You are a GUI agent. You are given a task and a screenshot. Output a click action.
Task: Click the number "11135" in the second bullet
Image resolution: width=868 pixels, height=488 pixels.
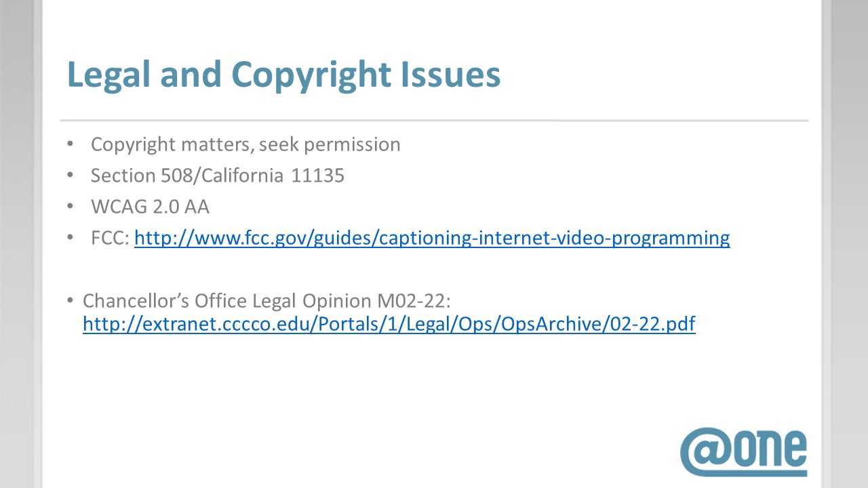[318, 176]
